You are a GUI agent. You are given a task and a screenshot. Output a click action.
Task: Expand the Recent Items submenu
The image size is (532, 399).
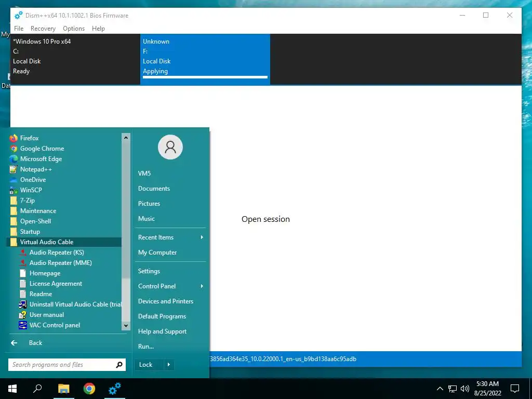pos(170,237)
